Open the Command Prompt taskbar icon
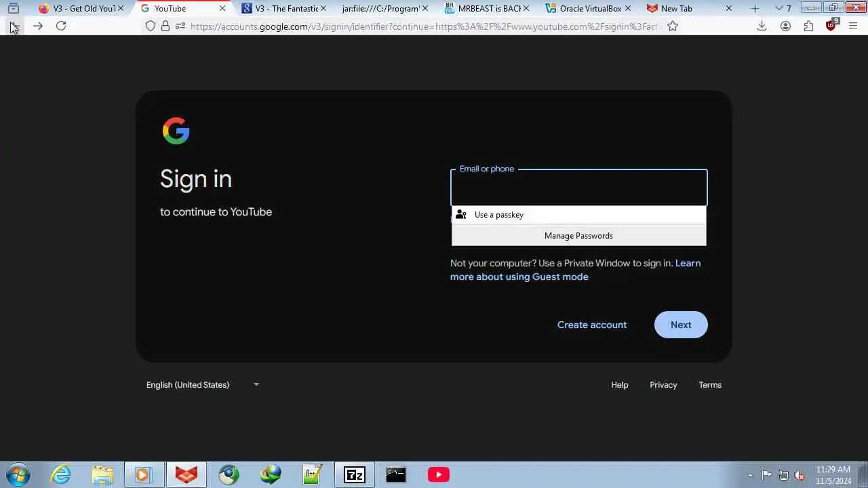 (x=396, y=475)
